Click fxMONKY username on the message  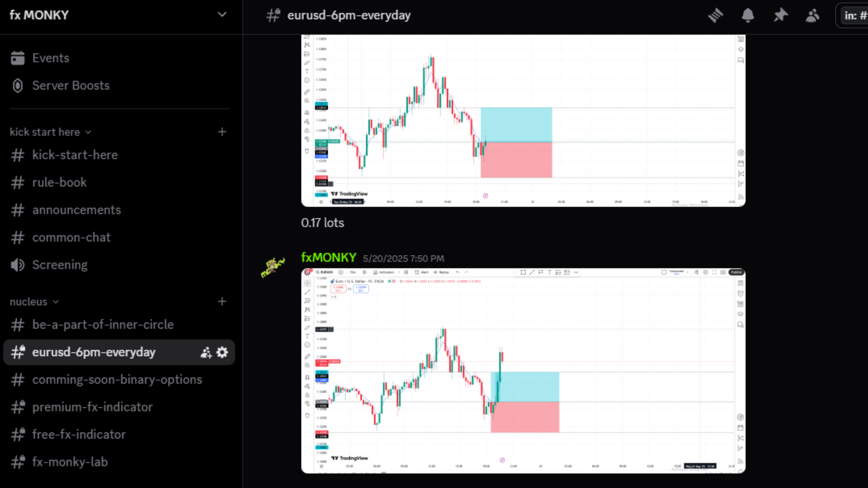coord(329,258)
